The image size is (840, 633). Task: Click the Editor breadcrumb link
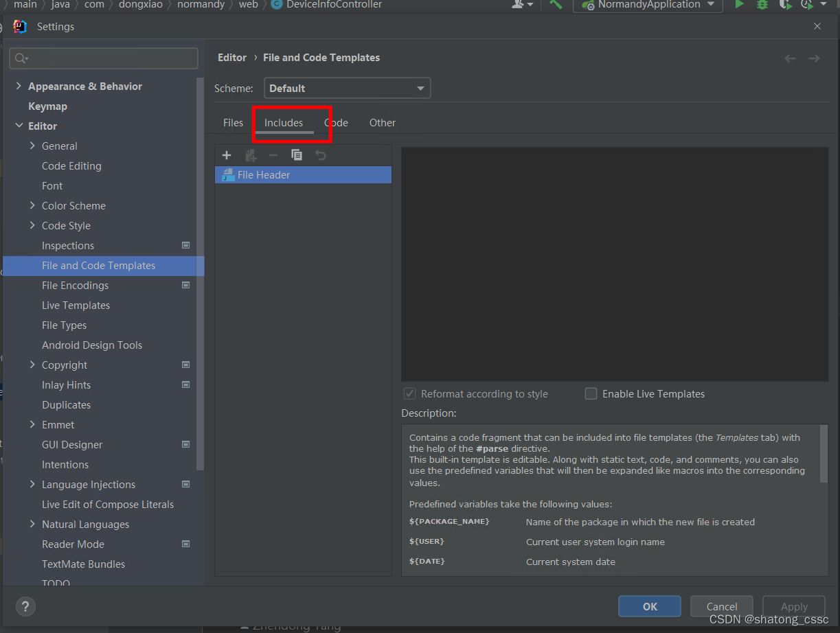coord(232,58)
